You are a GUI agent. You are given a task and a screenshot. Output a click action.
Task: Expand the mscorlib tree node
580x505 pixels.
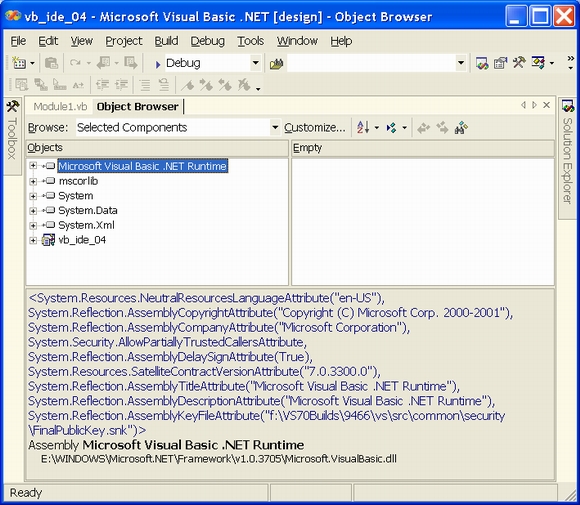(x=33, y=181)
